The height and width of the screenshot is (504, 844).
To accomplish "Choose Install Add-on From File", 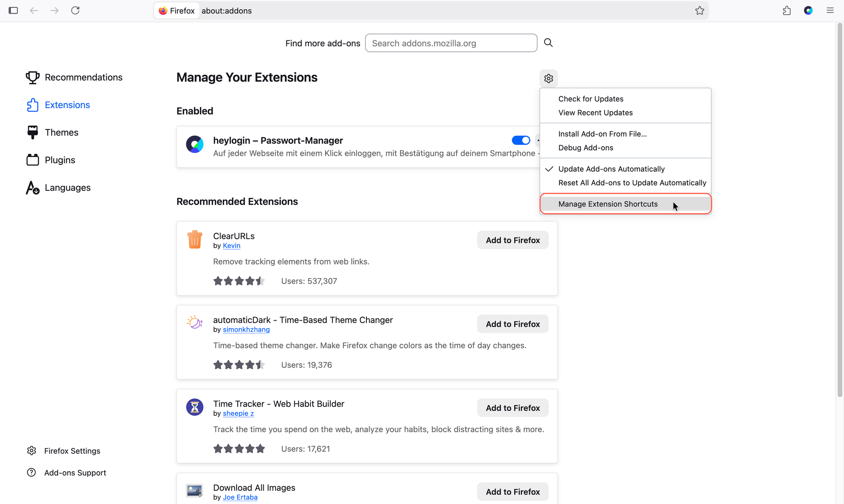I will click(625, 134).
